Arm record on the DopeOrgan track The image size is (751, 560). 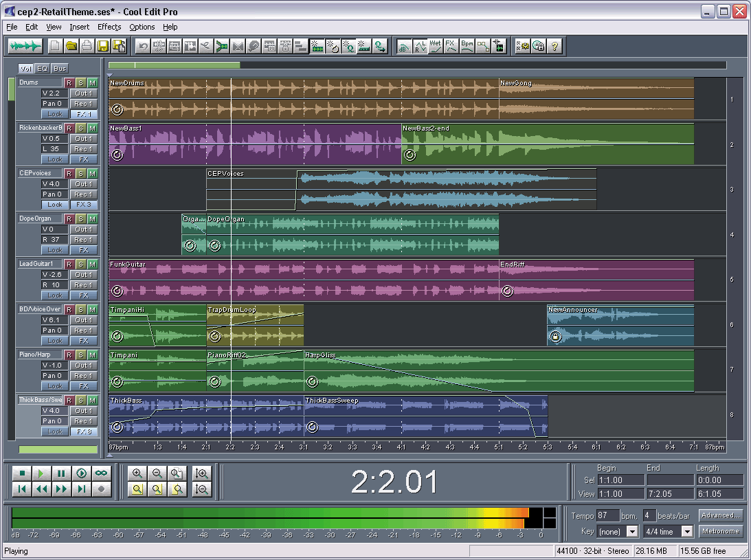click(x=69, y=219)
